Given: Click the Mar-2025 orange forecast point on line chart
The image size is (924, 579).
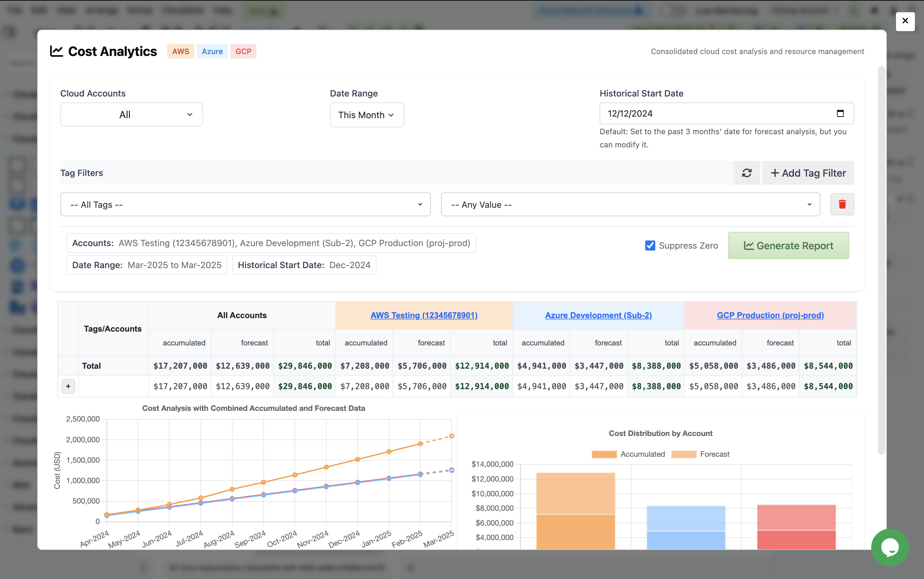Looking at the screenshot, I should (x=452, y=436).
